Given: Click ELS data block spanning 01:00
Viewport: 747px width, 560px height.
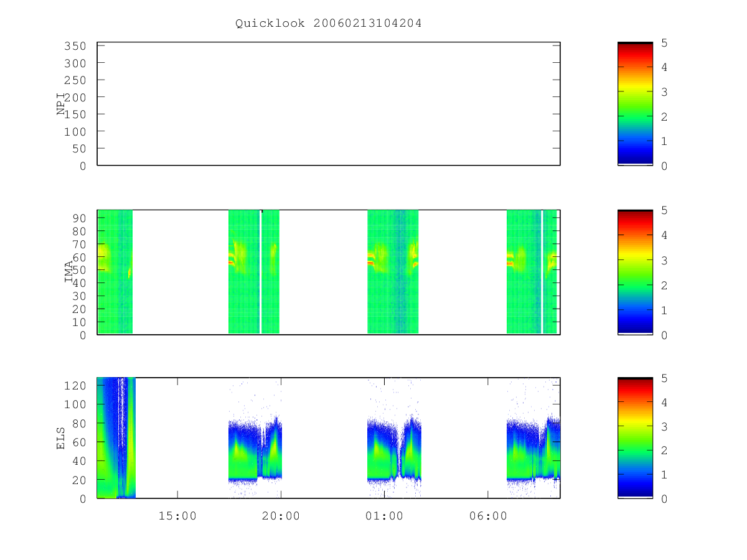Looking at the screenshot, I should tap(394, 449).
